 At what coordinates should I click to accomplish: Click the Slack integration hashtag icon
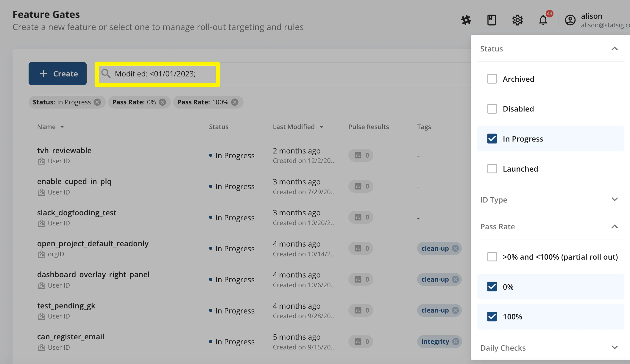pos(466,20)
